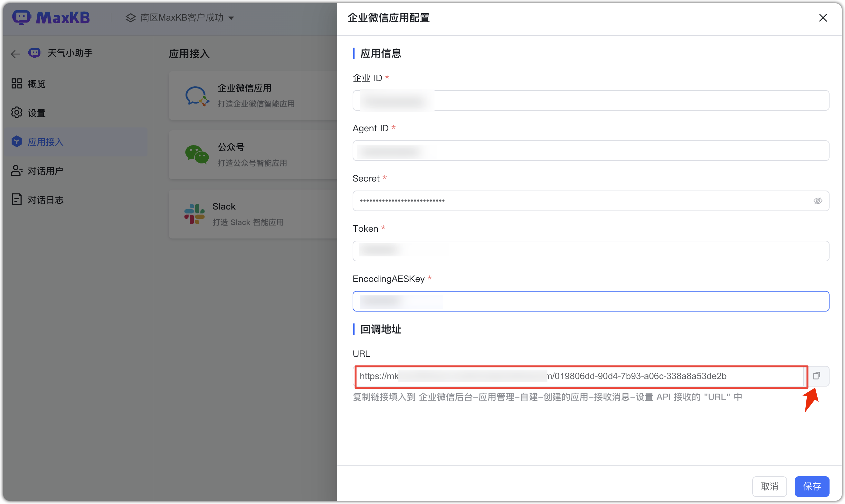Image resolution: width=845 pixels, height=504 pixels.
Task: Click the 天气小助手 app robot icon
Action: click(x=35, y=53)
